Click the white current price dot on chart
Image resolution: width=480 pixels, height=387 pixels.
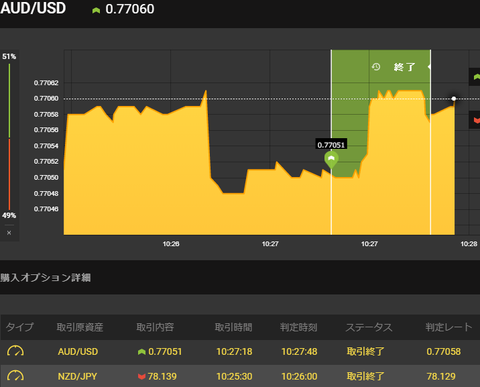[x=454, y=99]
